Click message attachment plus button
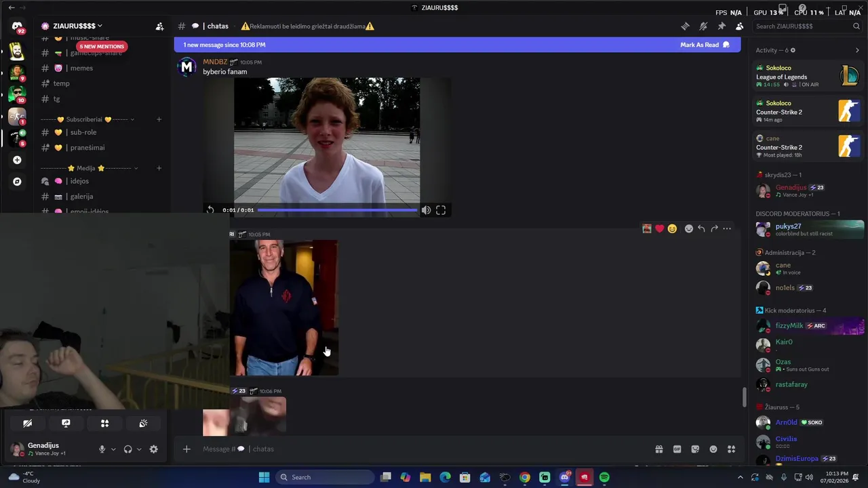Image resolution: width=868 pixels, height=488 pixels. pyautogui.click(x=186, y=449)
